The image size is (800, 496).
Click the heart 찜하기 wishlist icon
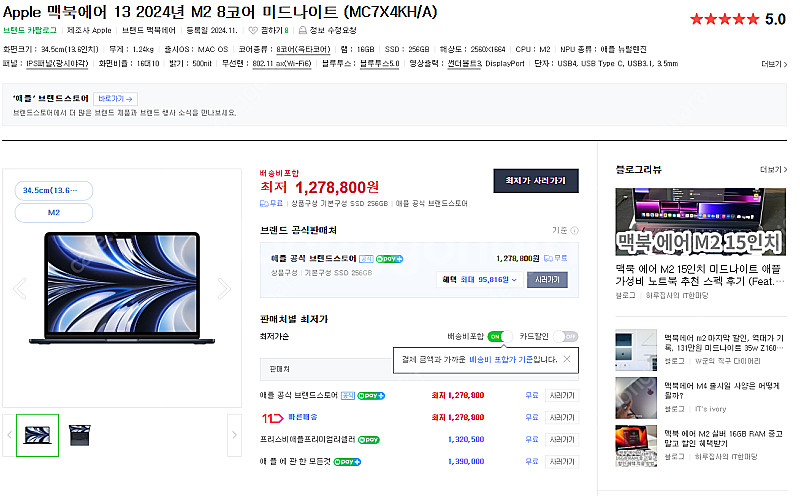click(x=253, y=31)
